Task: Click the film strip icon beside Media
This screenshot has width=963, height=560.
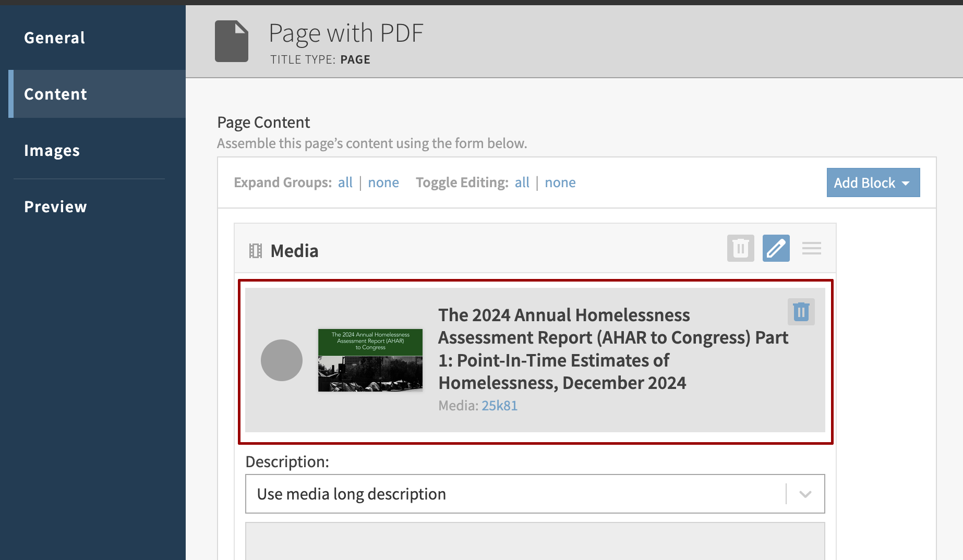Action: (256, 250)
